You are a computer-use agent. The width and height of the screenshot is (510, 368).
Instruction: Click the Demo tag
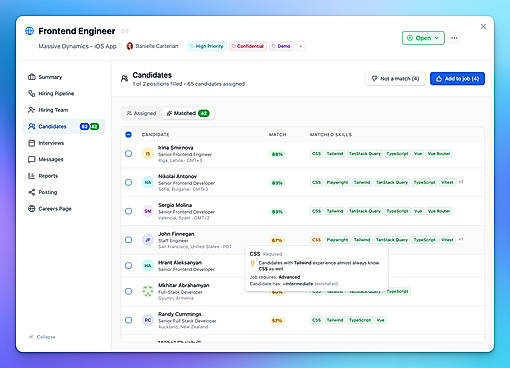coord(281,46)
